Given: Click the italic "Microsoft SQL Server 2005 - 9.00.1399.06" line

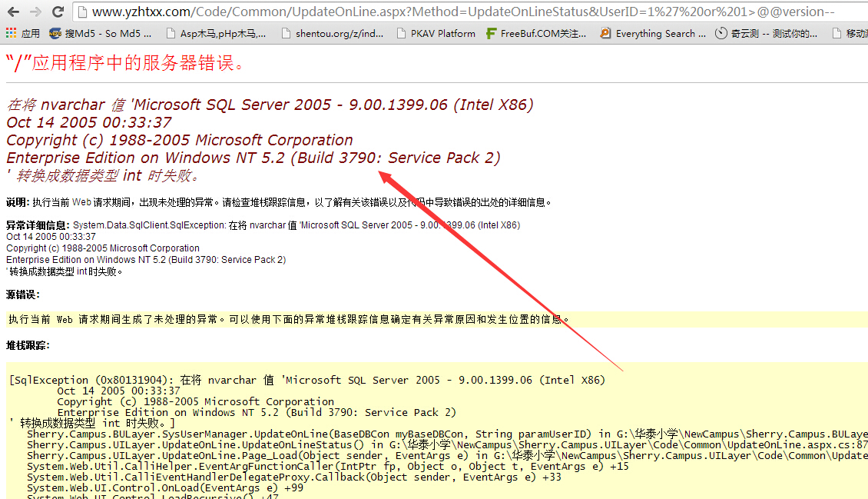Looking at the screenshot, I should [x=270, y=105].
